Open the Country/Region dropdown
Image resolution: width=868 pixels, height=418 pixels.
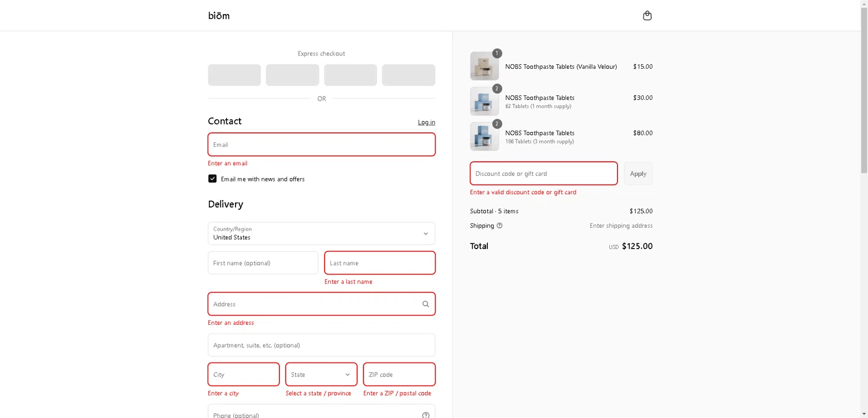click(x=321, y=234)
